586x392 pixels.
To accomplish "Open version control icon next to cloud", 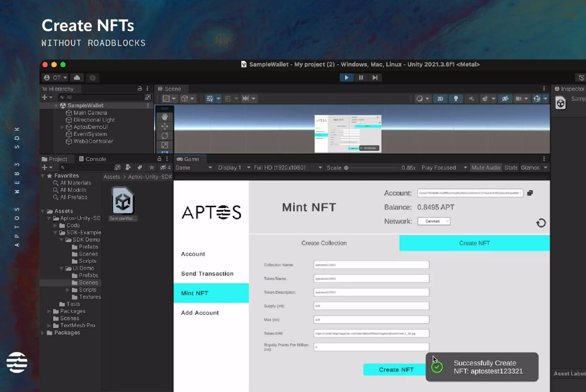I will point(92,78).
